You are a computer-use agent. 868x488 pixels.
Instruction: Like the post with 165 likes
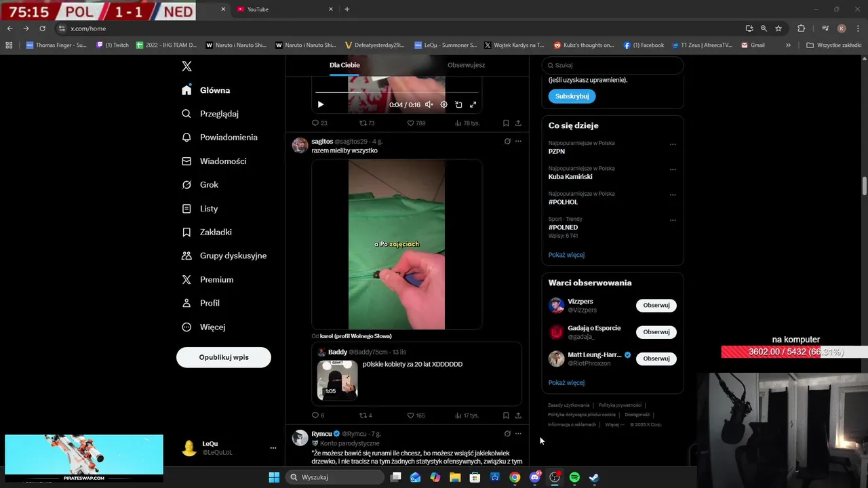pyautogui.click(x=416, y=415)
